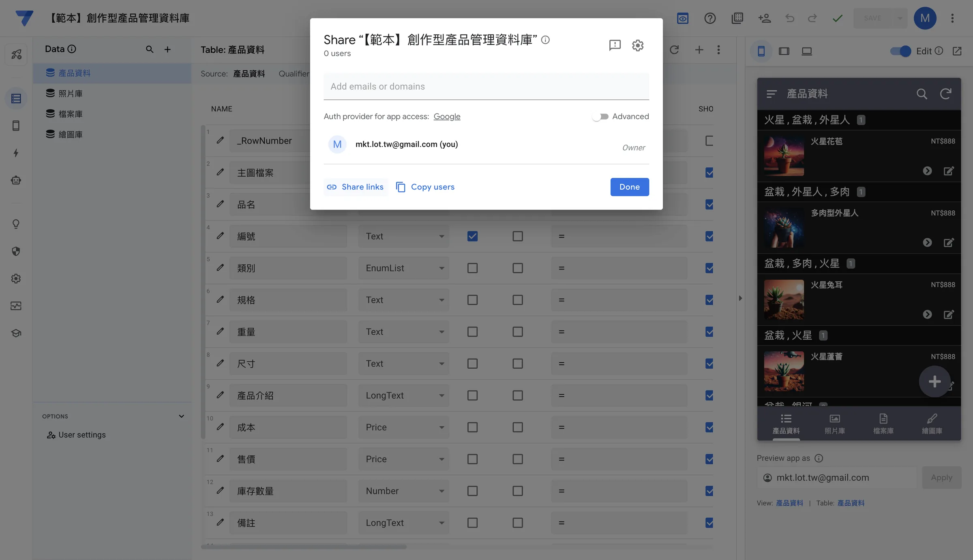The image size is (973, 560).
Task: Open the type dropdown for 編號
Action: 404,236
